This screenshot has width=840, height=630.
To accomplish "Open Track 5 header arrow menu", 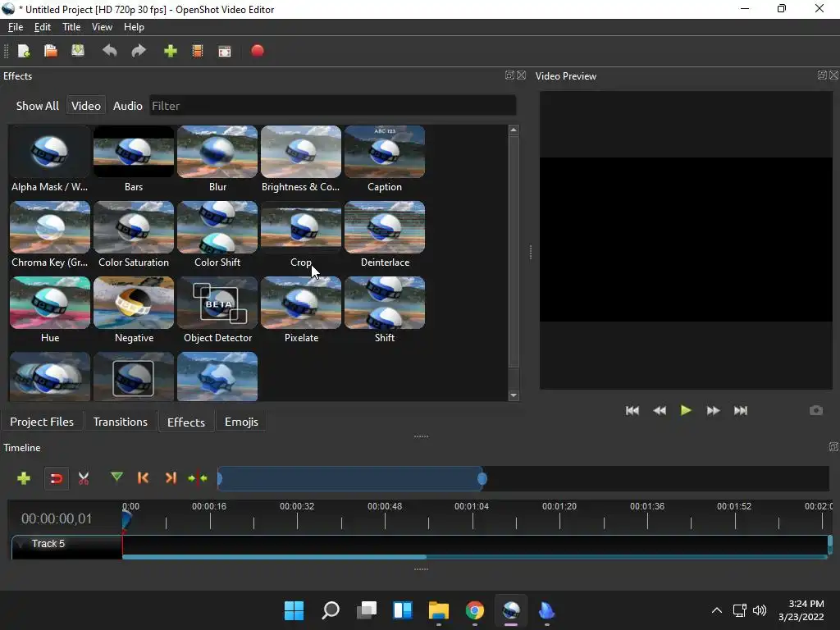I will 21,544.
